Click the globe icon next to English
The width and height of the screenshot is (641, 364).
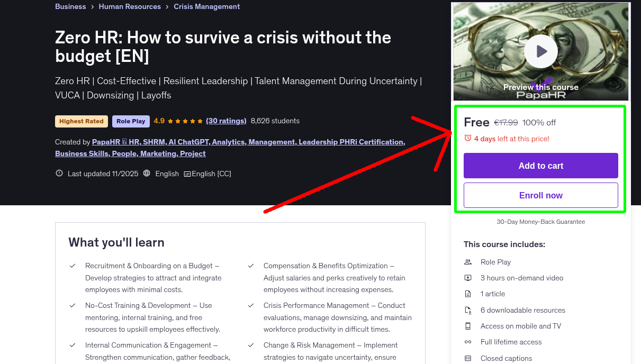pyautogui.click(x=147, y=173)
